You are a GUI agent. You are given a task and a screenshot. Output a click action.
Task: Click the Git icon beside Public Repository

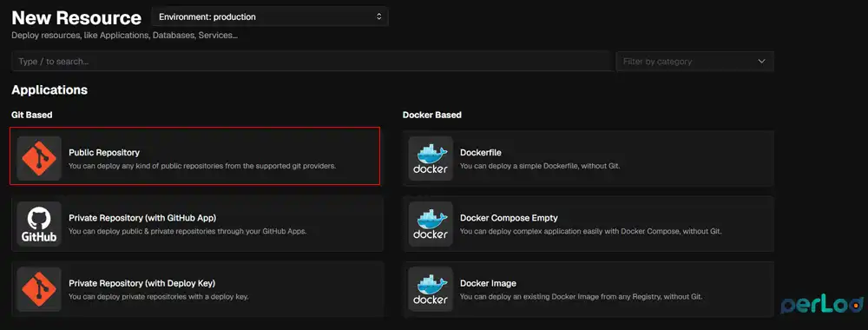coord(39,158)
